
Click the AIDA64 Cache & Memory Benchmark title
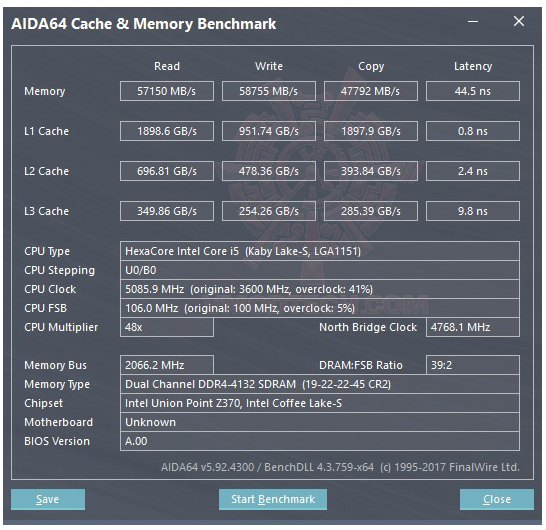click(x=143, y=24)
